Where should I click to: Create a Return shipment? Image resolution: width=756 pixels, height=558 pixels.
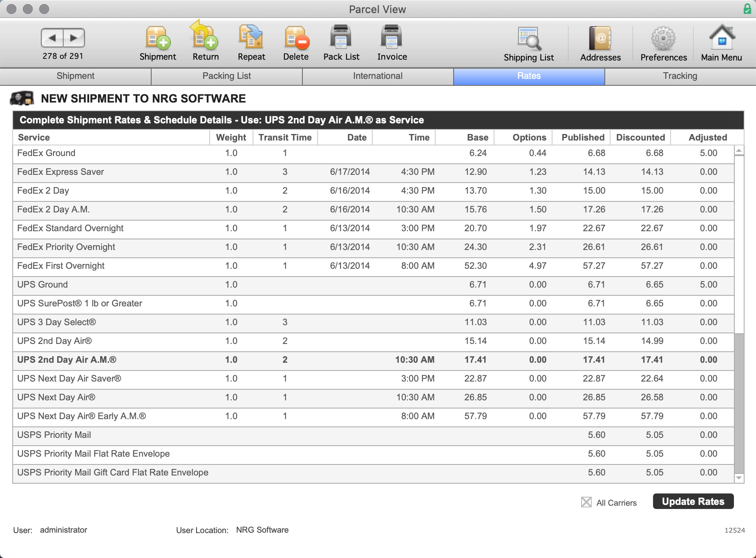(206, 42)
